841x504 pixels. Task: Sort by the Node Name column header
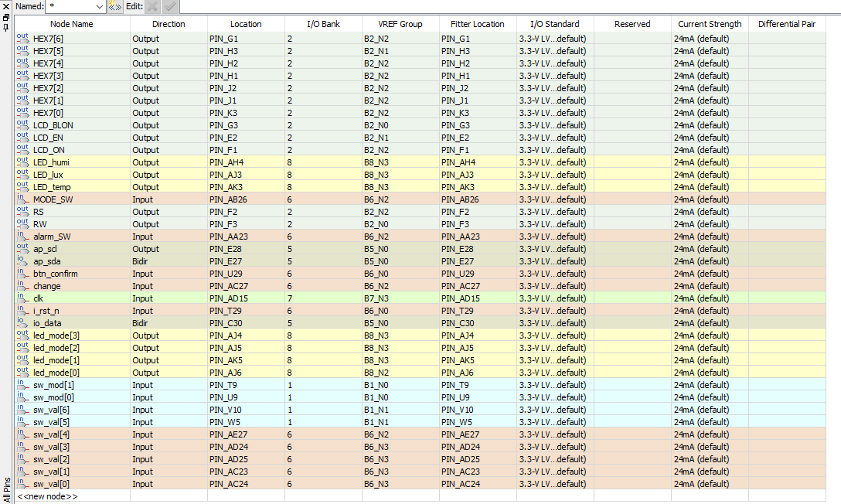coord(72,24)
